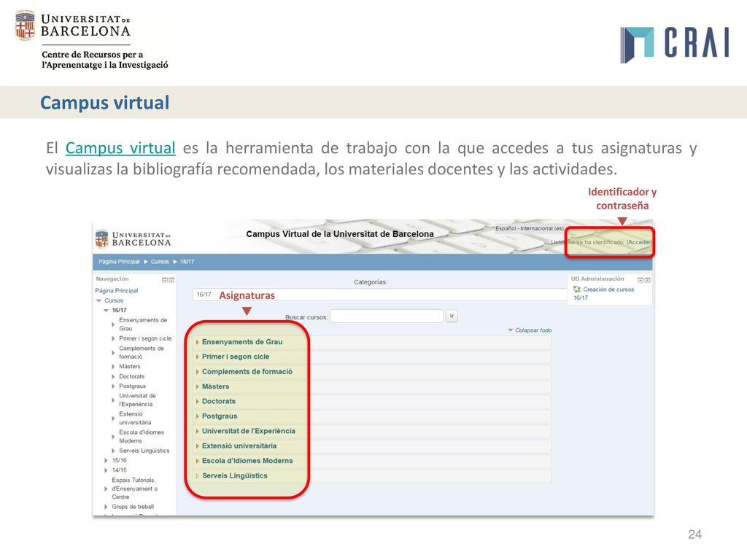This screenshot has width=747, height=560.
Task: Open Escola d'Idiomes Moderns in navigation tree
Action: coord(142,436)
